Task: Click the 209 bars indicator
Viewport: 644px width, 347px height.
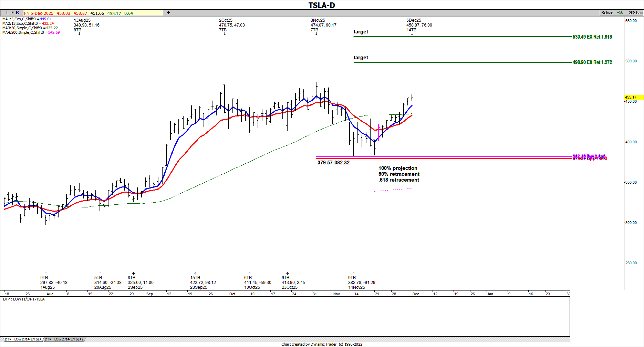Action: click(x=635, y=13)
